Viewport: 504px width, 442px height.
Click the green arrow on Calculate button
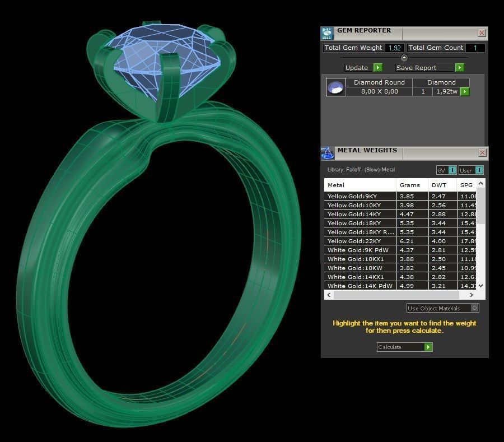(428, 347)
